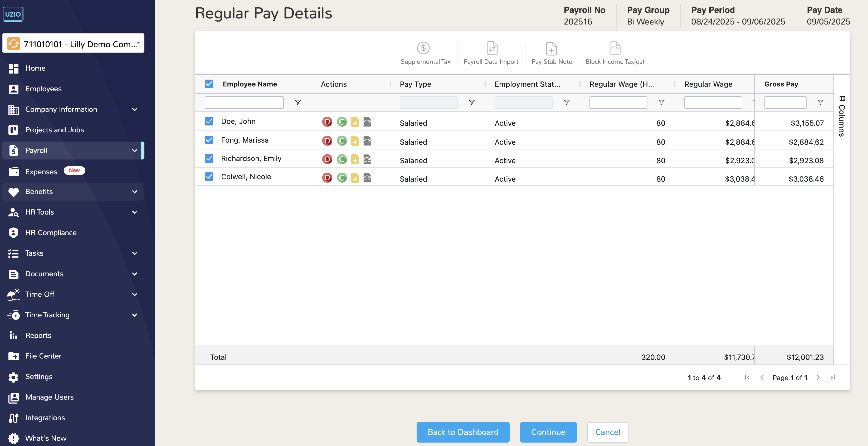The height and width of the screenshot is (446, 868).
Task: Open the company selector dropdown
Action: click(74, 44)
